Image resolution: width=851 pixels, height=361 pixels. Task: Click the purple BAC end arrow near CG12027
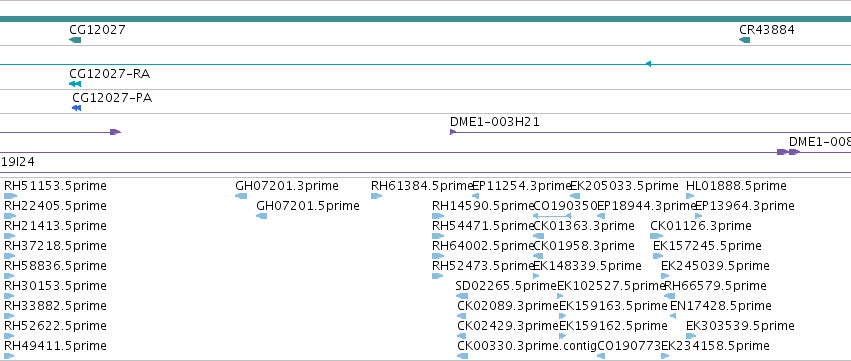[x=115, y=132]
